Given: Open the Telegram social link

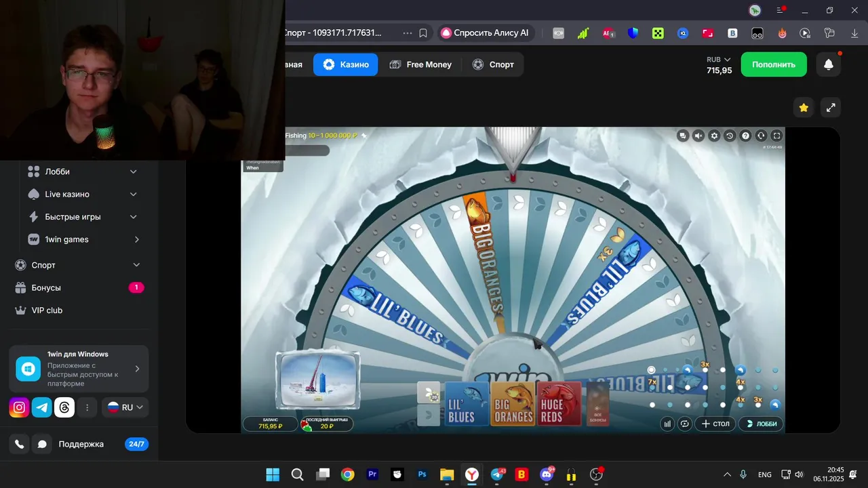Looking at the screenshot, I should point(42,407).
